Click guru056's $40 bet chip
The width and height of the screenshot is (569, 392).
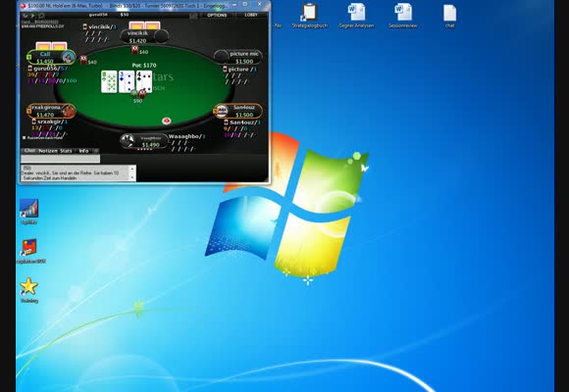point(83,60)
